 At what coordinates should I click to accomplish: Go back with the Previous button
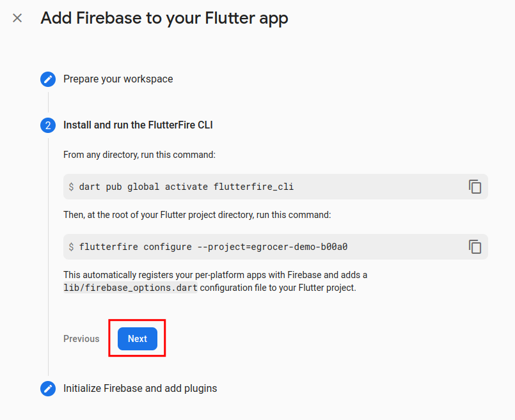[81, 339]
